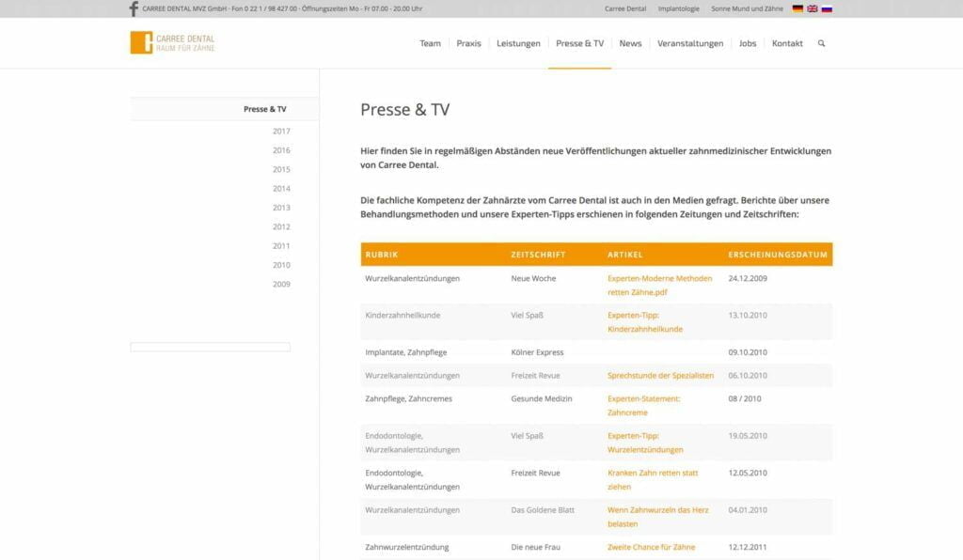
Task: Open the Leistungen menu
Action: [518, 43]
